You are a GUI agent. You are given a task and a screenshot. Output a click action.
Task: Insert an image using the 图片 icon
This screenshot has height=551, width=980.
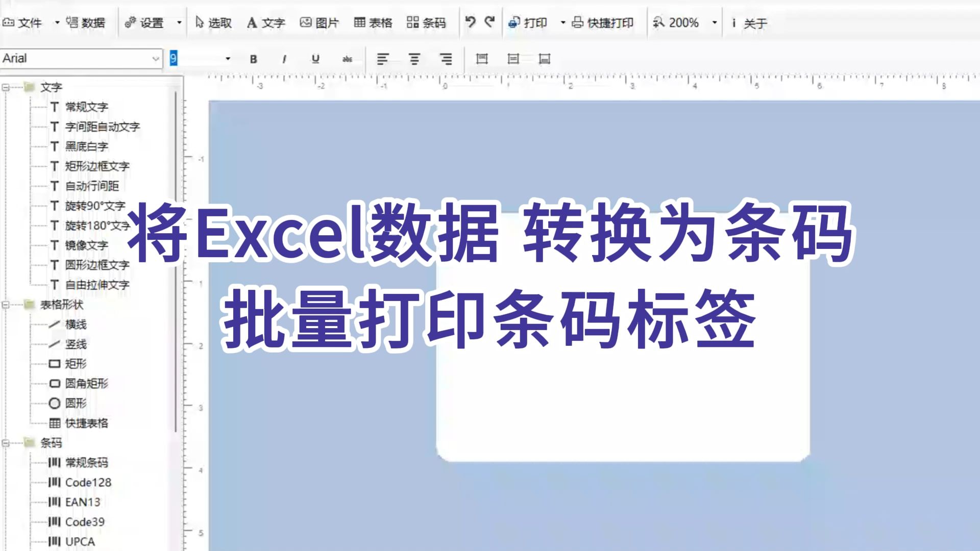coord(320,22)
